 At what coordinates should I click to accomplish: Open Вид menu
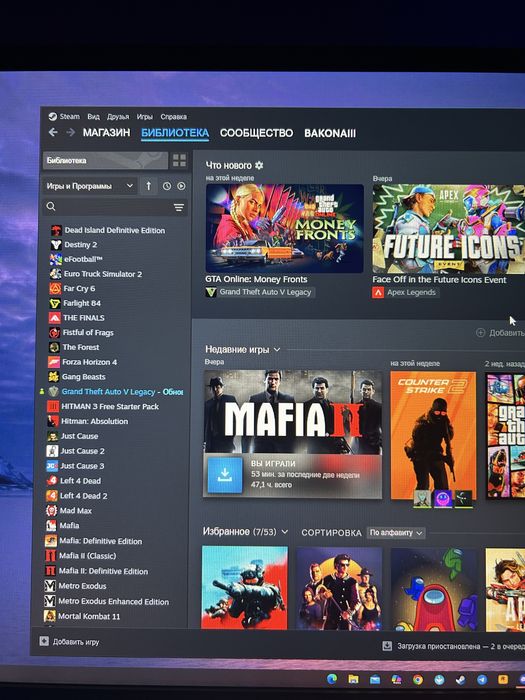(93, 117)
